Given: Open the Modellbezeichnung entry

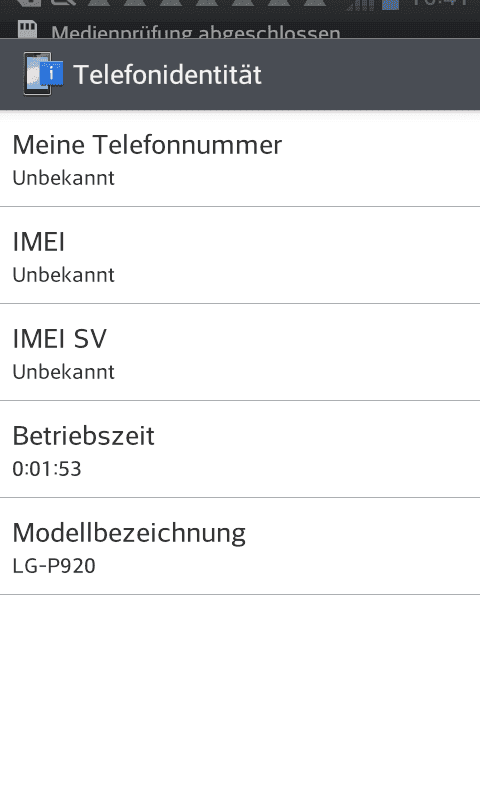Looking at the screenshot, I should 240,546.
